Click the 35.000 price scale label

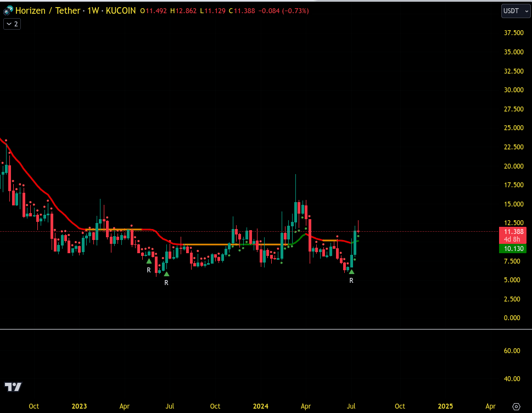(514, 52)
